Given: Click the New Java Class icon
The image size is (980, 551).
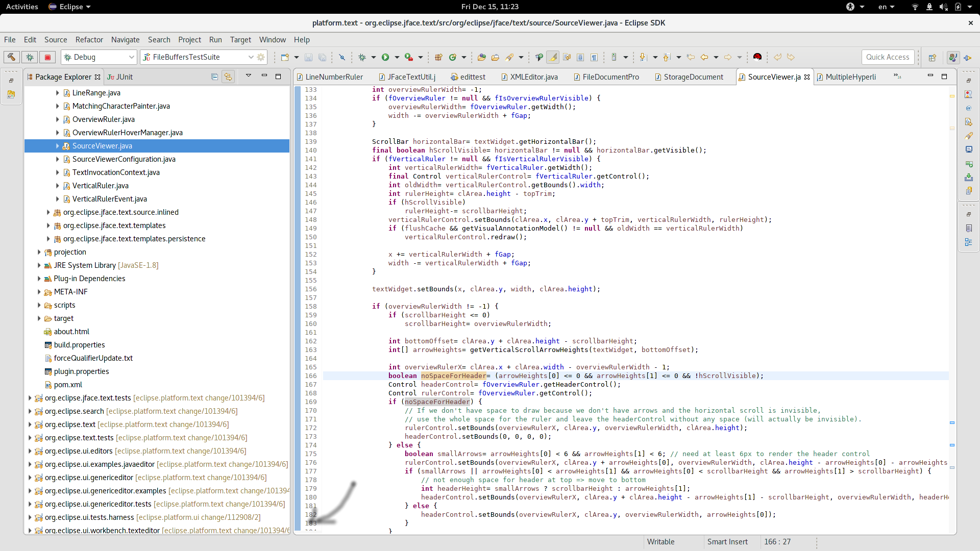Looking at the screenshot, I should point(452,57).
